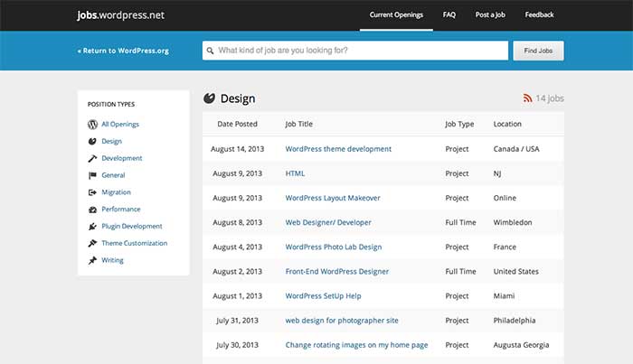Select the General position type
This screenshot has height=364, width=633.
click(113, 175)
